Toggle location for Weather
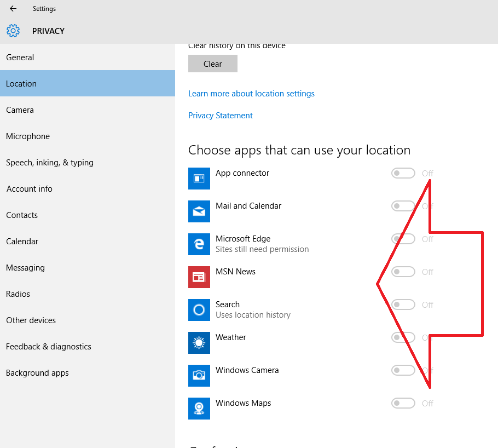 tap(403, 337)
